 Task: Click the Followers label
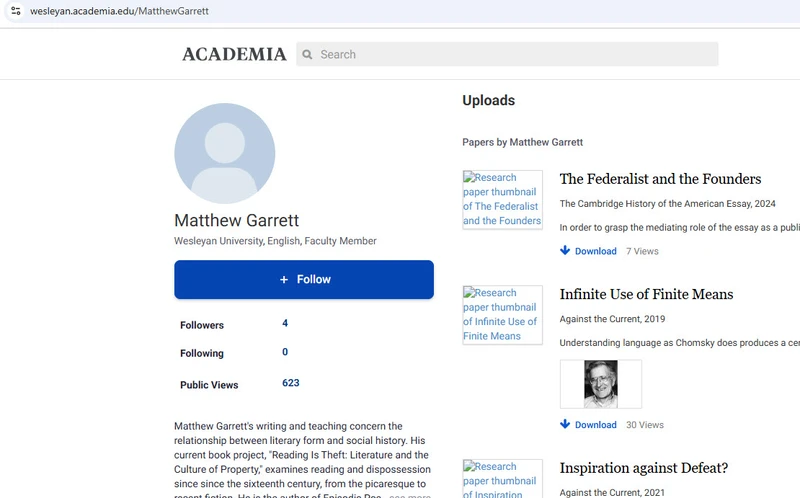point(202,325)
